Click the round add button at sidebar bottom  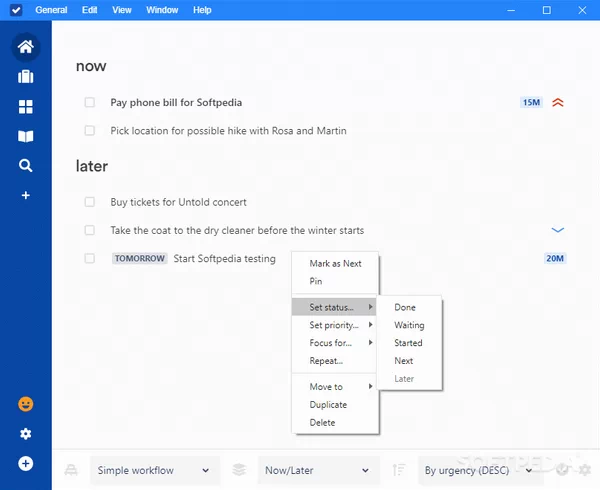click(x=26, y=464)
